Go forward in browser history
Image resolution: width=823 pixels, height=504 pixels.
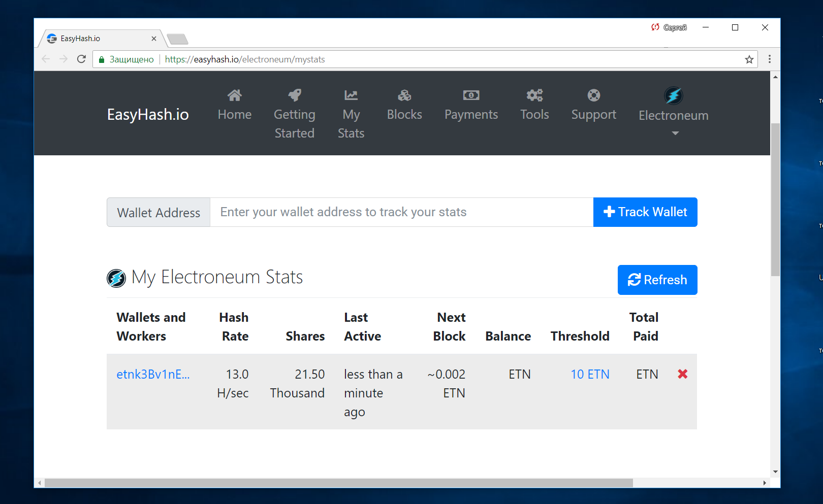[64, 59]
